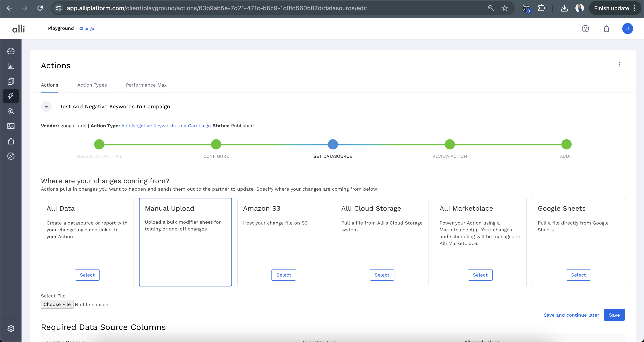Click Change link next to Playground
Viewport: 644px width, 342px height.
tap(86, 29)
